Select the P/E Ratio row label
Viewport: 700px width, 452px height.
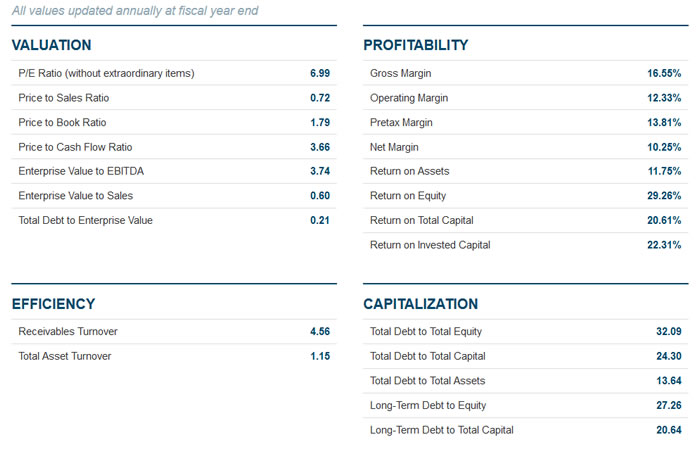point(106,73)
